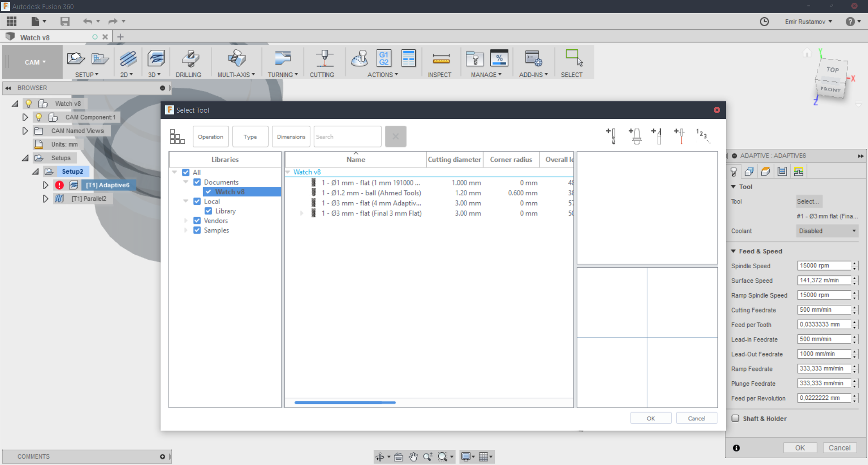This screenshot has width=868, height=465.
Task: Expand the [T1] Parallel2 operation
Action: [x=45, y=199]
